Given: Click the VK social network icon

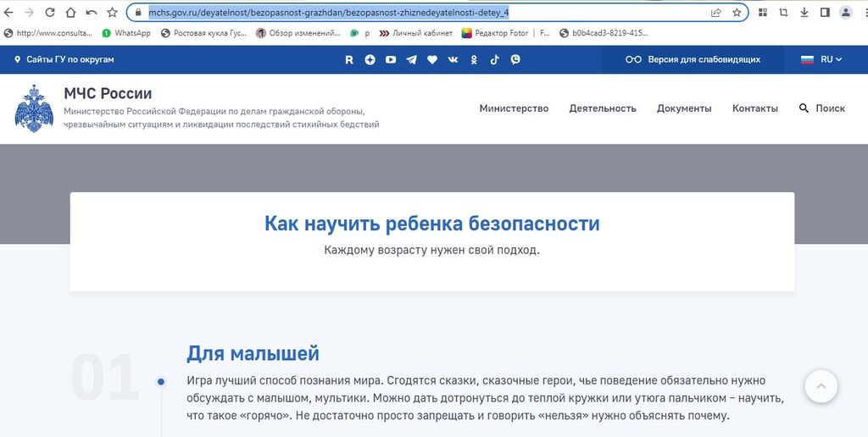Looking at the screenshot, I should [x=453, y=59].
